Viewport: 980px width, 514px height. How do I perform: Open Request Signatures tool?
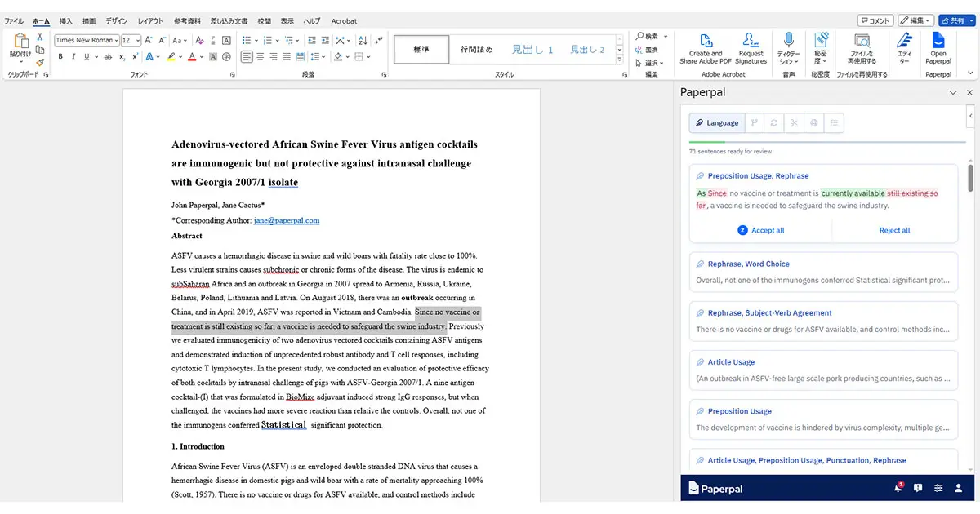click(751, 48)
